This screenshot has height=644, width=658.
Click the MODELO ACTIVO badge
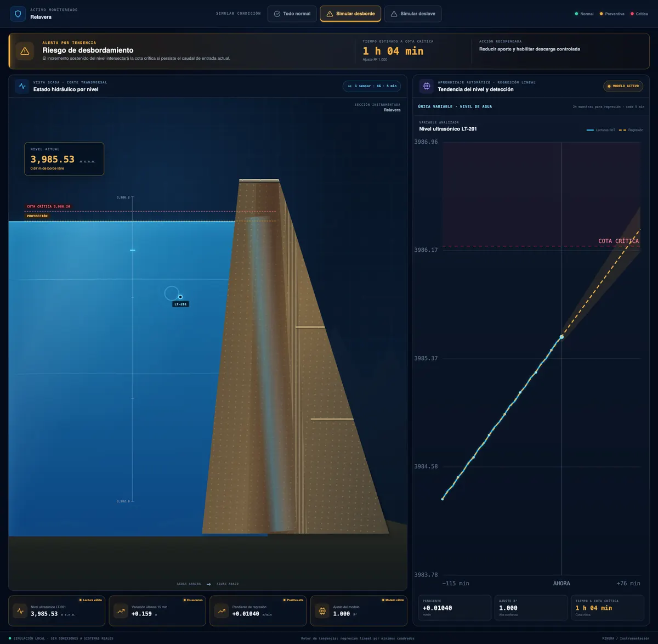click(623, 86)
